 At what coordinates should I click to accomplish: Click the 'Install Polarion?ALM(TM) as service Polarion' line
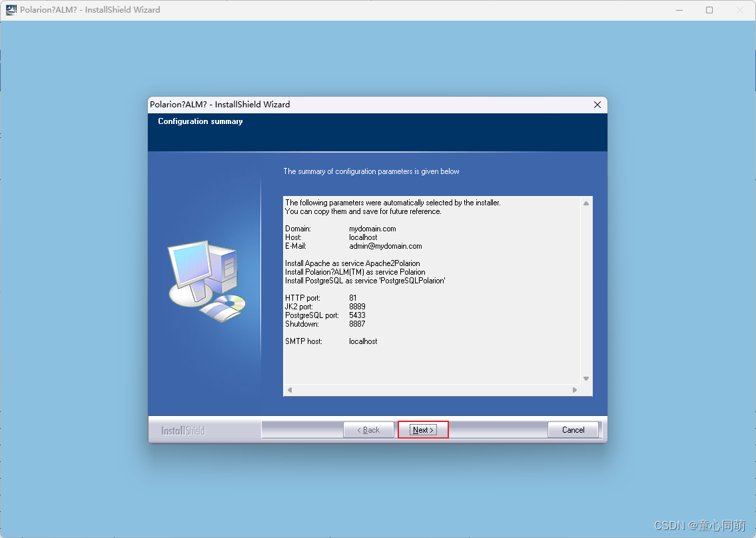pyautogui.click(x=355, y=272)
